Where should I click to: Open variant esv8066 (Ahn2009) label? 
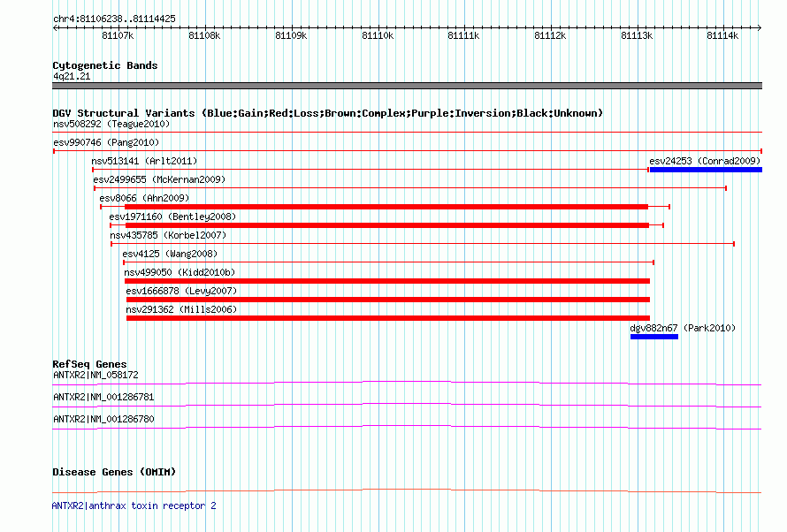(x=144, y=198)
